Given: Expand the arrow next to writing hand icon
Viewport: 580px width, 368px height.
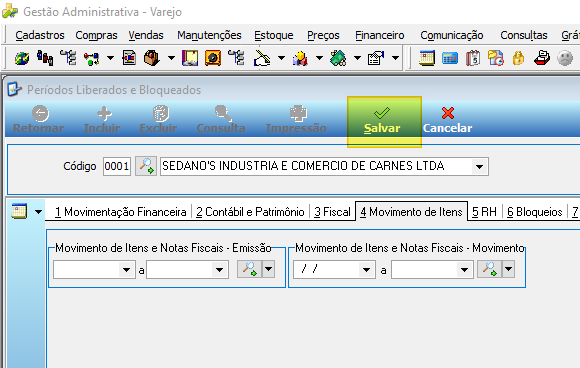Looking at the screenshot, I should click(x=281, y=58).
